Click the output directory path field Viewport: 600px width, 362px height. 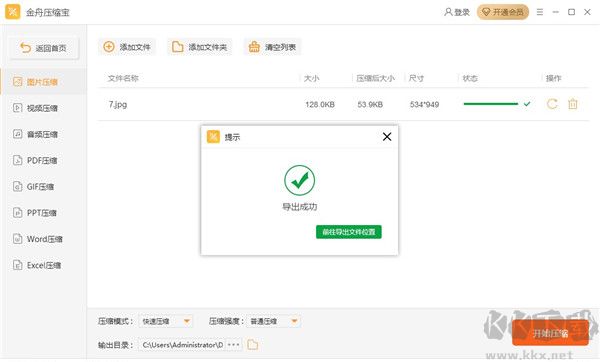pyautogui.click(x=183, y=344)
